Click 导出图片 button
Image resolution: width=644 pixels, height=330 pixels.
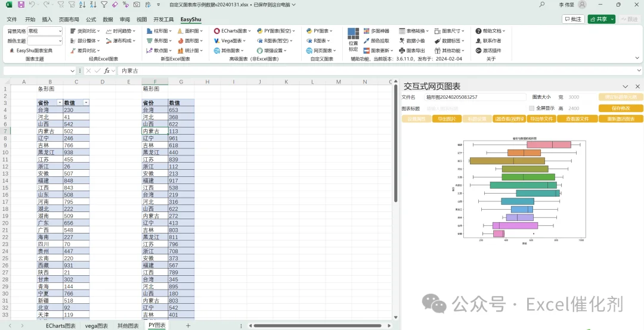click(x=447, y=119)
